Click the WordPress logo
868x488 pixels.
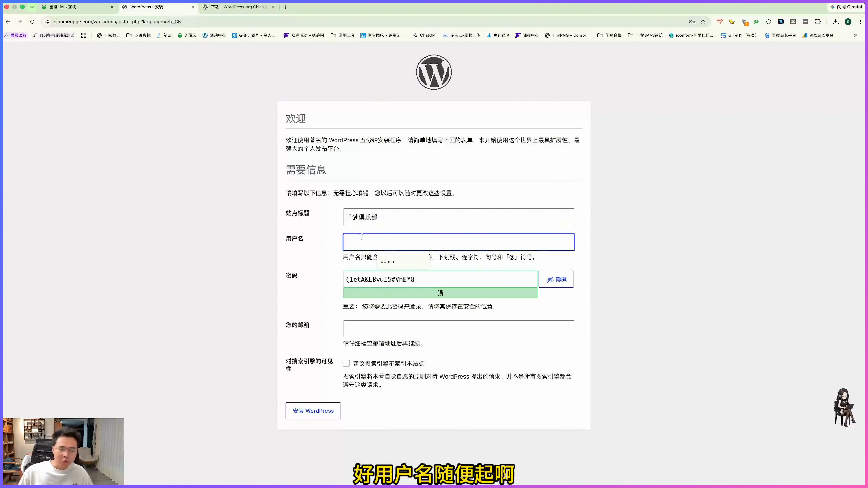[x=434, y=72]
